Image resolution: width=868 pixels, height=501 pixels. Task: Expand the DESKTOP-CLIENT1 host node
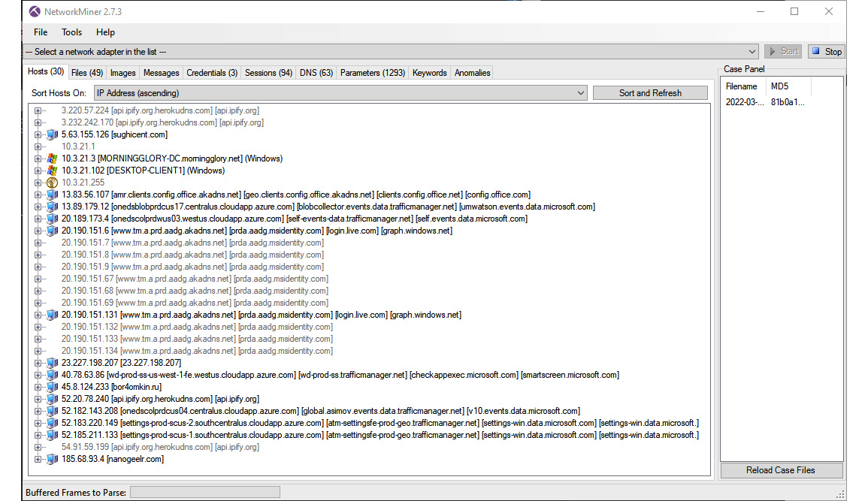(x=38, y=171)
